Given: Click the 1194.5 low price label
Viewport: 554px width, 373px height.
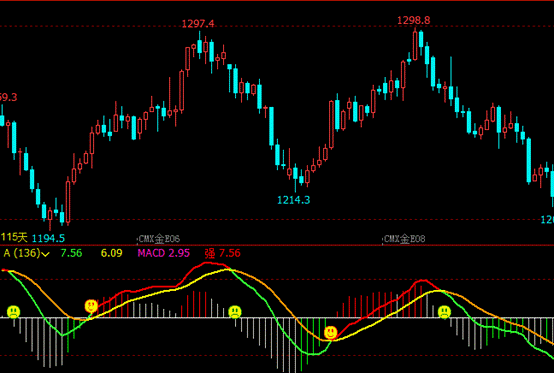Looking at the screenshot, I should pos(48,238).
